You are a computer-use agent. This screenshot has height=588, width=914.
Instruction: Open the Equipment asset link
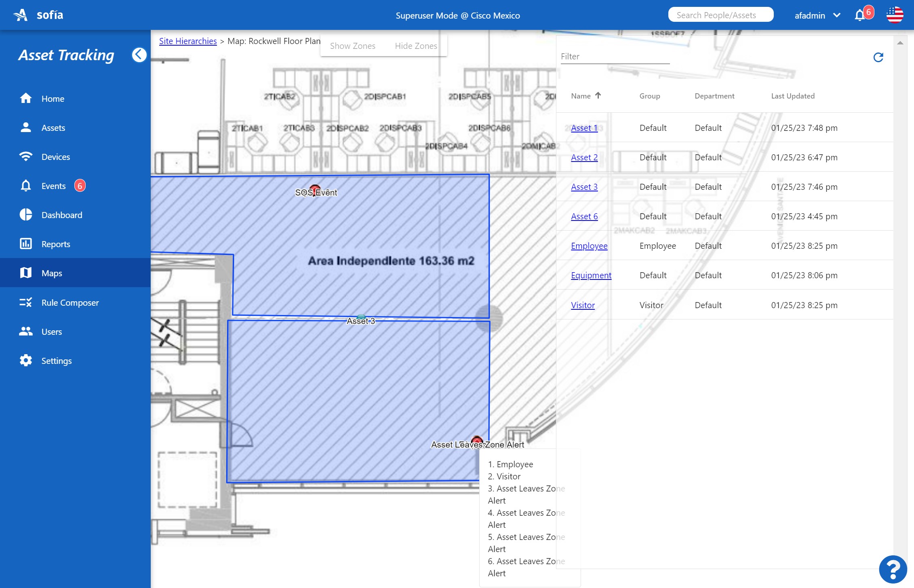click(x=591, y=275)
